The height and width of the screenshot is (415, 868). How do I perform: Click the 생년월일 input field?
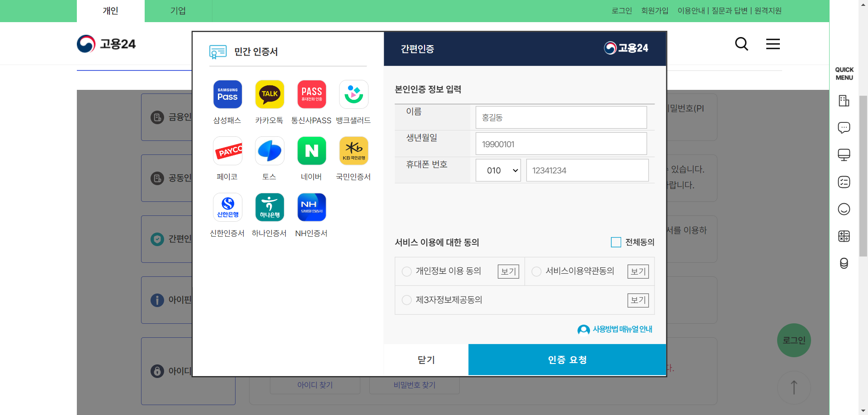561,144
